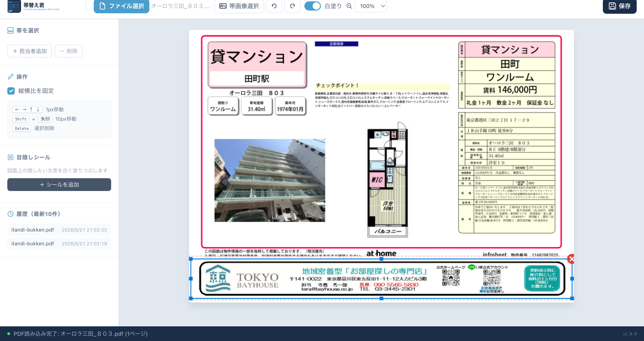Click the floor plan drawing
This screenshot has height=341, width=644.
coord(388,180)
